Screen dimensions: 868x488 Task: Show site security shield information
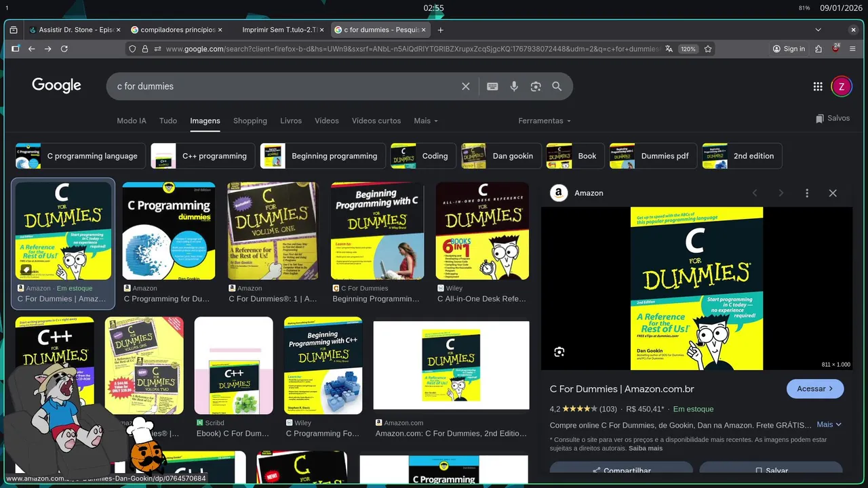[x=133, y=49]
